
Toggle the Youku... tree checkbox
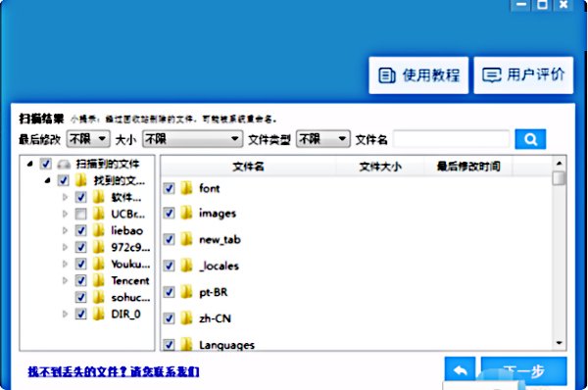(80, 264)
